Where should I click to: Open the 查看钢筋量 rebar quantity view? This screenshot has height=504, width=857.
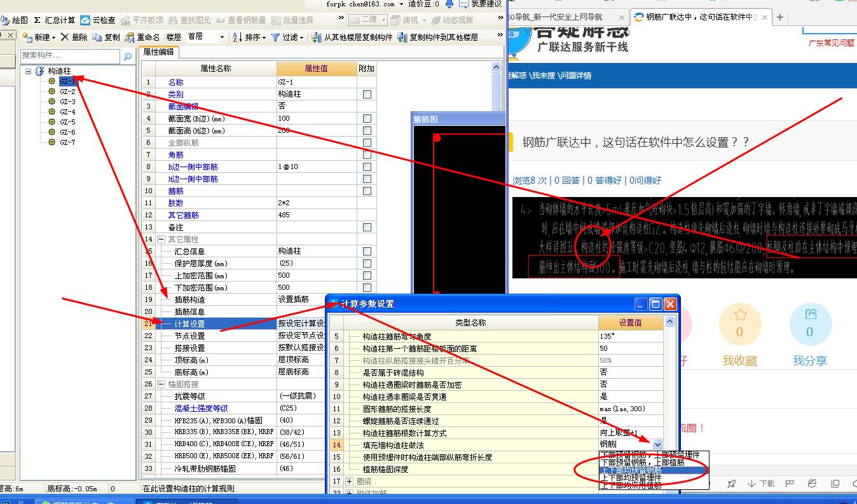(x=242, y=20)
